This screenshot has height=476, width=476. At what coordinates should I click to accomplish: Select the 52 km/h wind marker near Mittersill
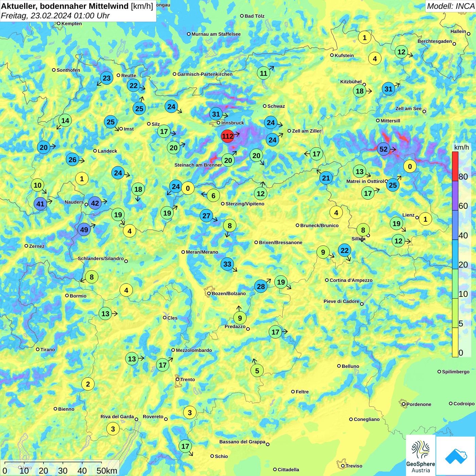tap(384, 149)
